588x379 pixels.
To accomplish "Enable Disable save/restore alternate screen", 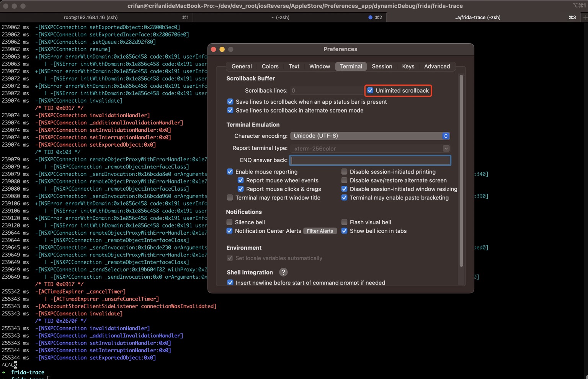I will click(344, 180).
